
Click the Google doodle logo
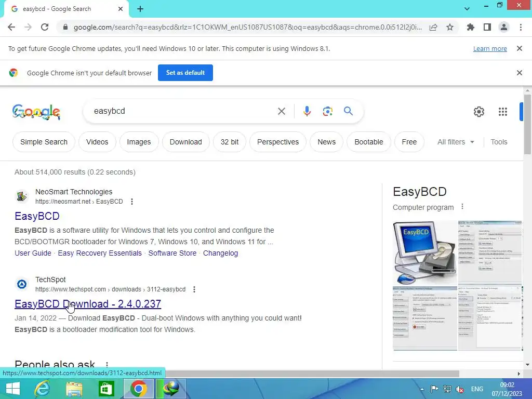click(x=36, y=112)
